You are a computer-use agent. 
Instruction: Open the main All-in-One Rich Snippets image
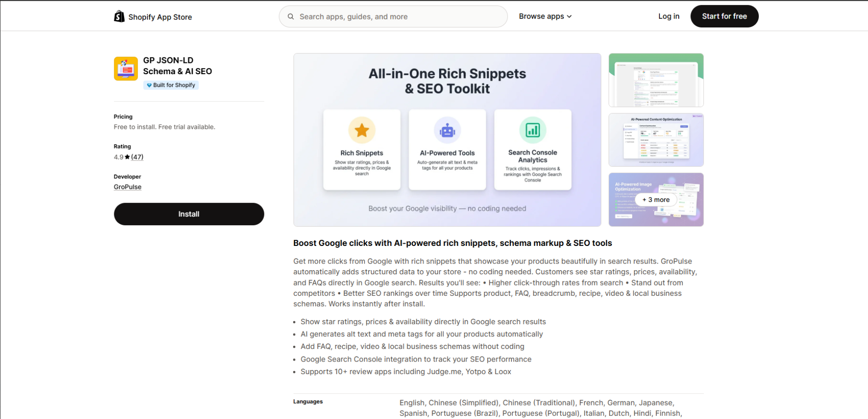[447, 140]
